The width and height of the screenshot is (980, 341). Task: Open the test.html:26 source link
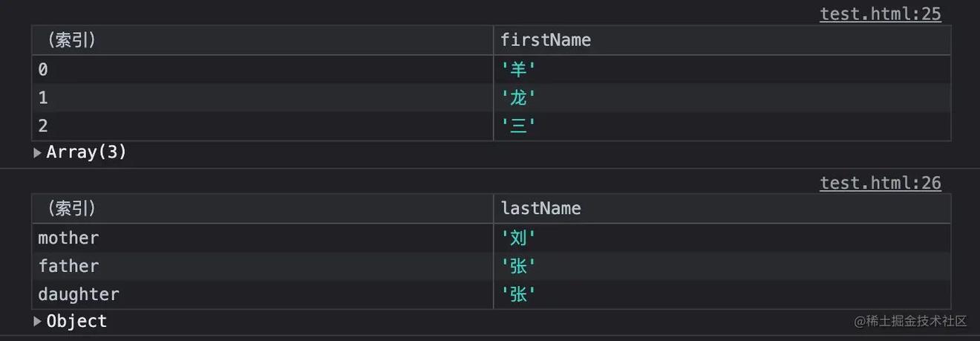(x=880, y=183)
